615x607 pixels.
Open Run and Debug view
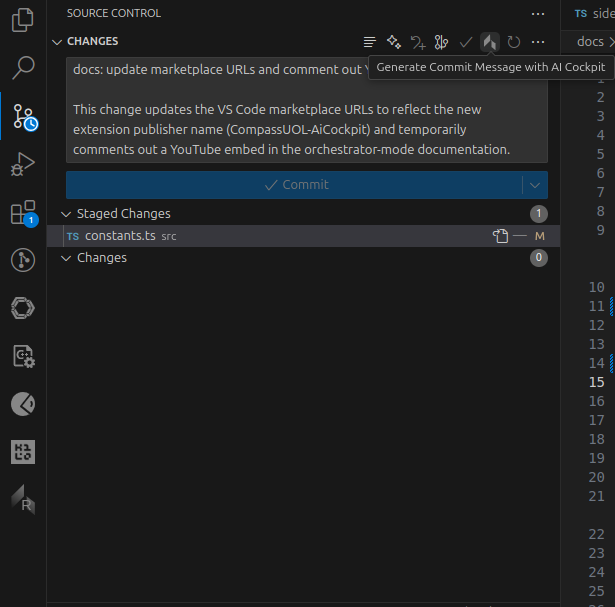[23, 165]
